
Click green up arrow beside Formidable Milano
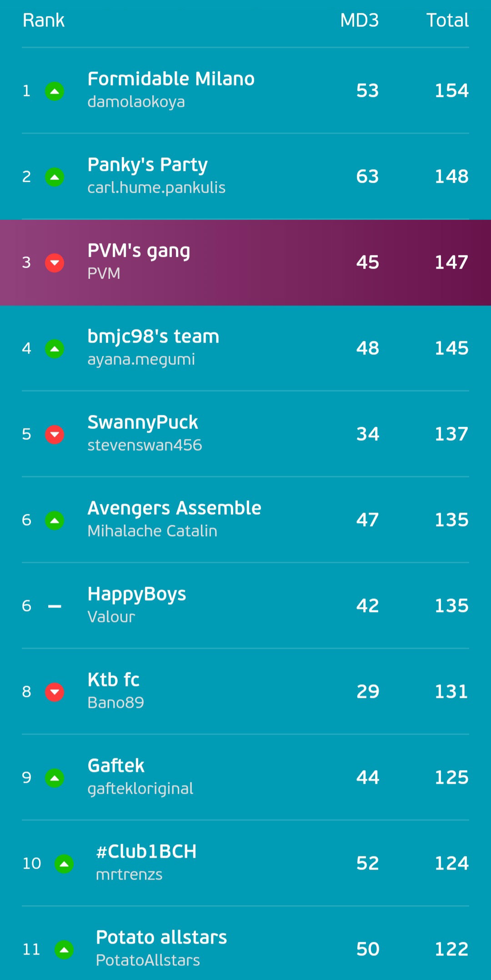55,91
